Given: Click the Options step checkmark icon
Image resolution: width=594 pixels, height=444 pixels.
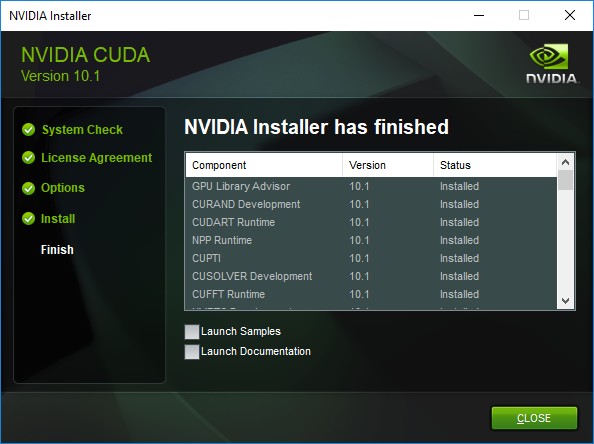Looking at the screenshot, I should (28, 188).
